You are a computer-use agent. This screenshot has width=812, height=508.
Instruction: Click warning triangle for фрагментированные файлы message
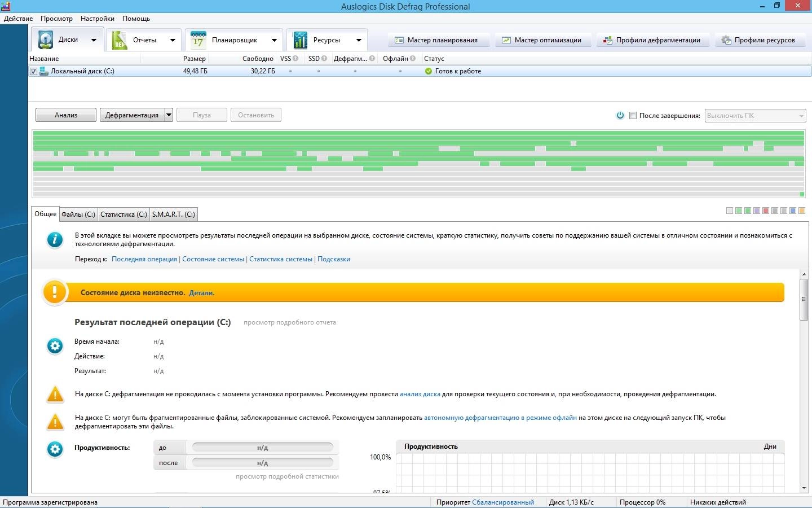(x=55, y=422)
